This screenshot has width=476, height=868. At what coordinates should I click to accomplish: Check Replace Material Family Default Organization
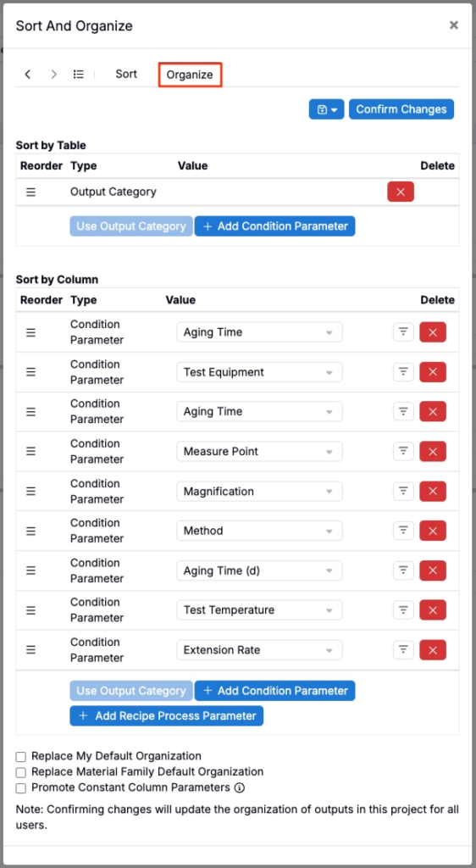[x=21, y=772]
